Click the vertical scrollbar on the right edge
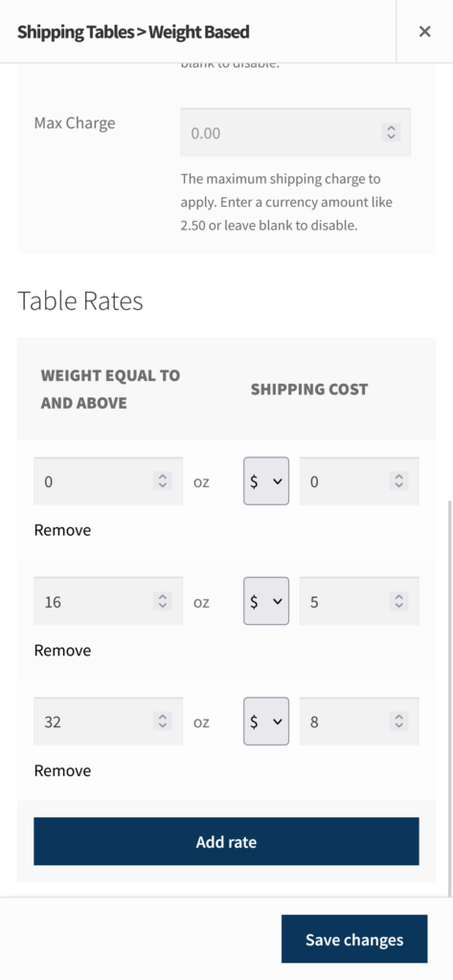Screen dimensions: 453x980 (449, 697)
